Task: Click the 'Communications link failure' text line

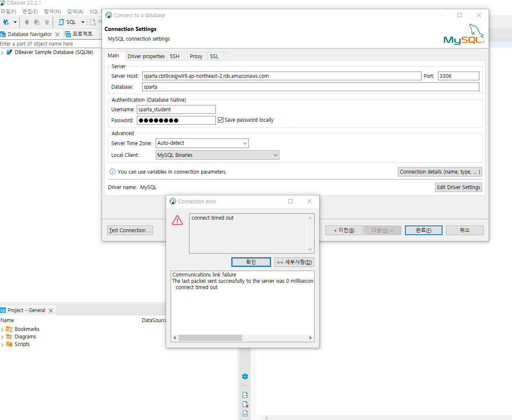Action: 204,275
